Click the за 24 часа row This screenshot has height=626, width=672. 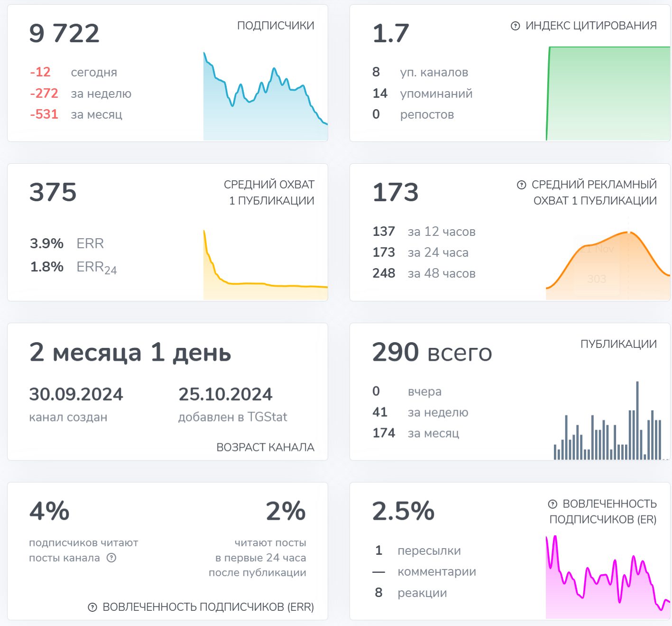pos(421,252)
